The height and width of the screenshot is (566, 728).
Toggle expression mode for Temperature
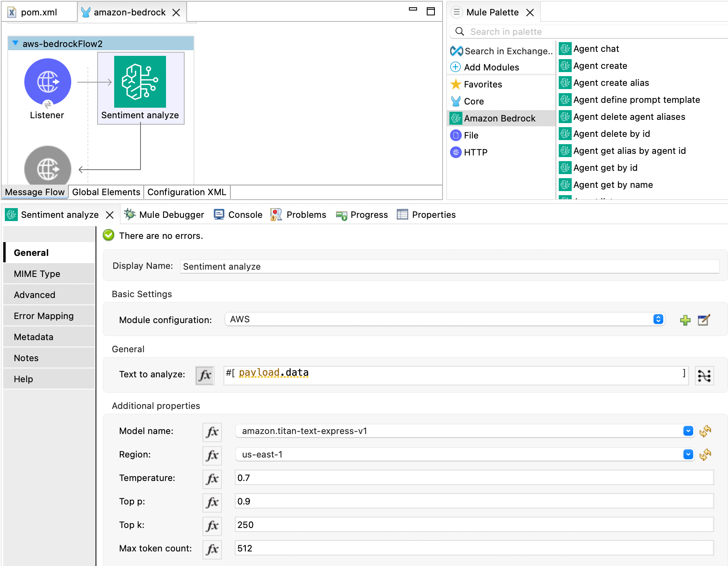(x=212, y=479)
